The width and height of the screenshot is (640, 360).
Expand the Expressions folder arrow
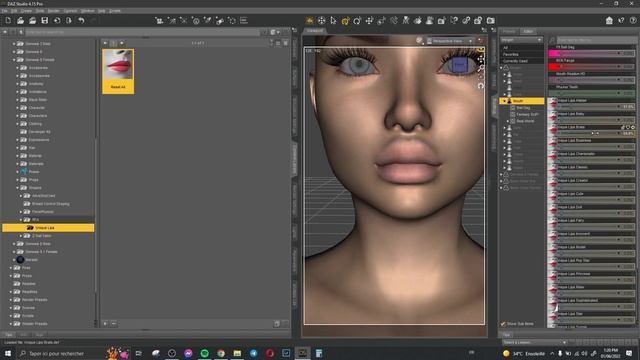[x=18, y=140]
